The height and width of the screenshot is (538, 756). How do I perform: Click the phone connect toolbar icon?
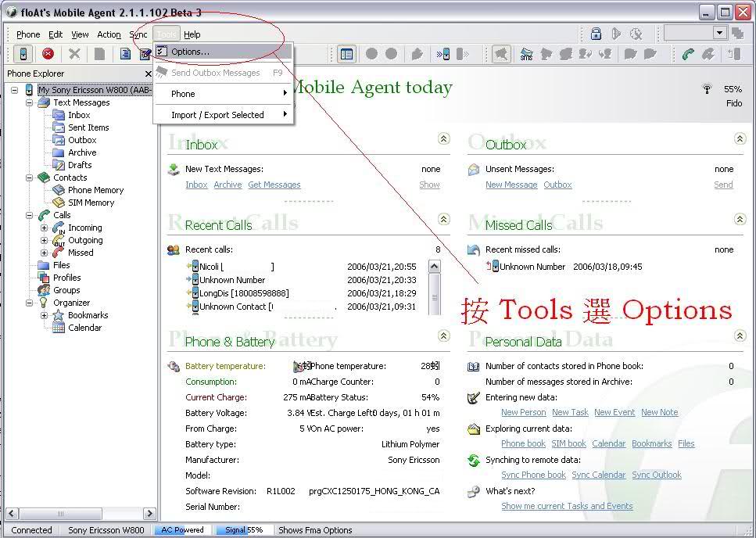(x=23, y=54)
